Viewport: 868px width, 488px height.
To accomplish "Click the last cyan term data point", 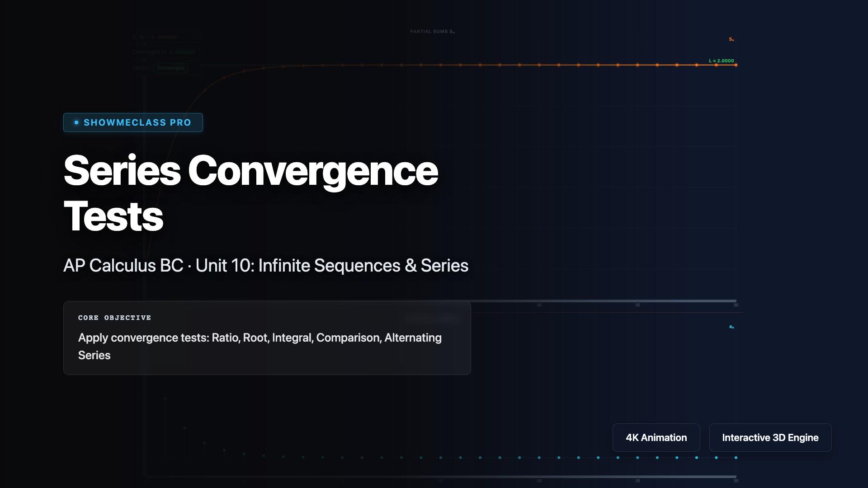I will pyautogui.click(x=736, y=458).
